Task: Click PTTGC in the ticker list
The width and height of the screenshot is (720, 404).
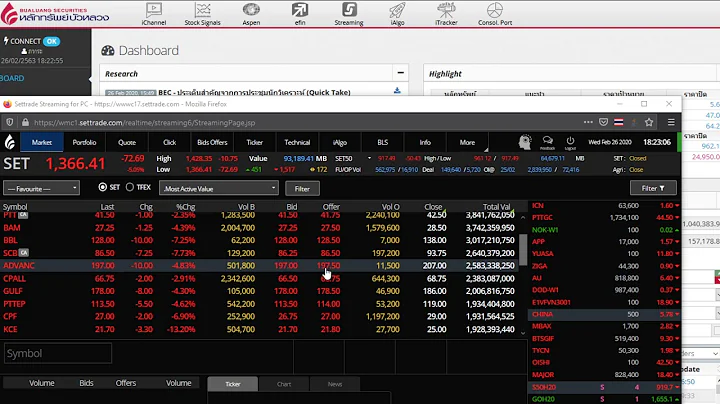Action: tap(542, 218)
